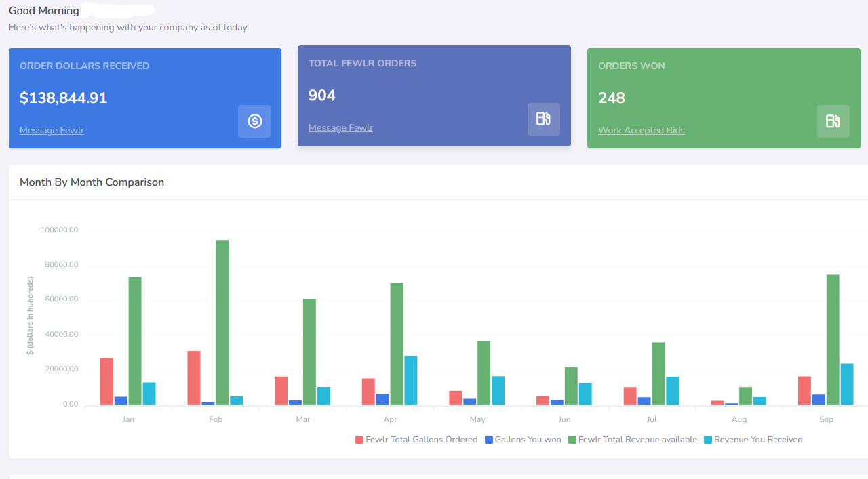Follow the Work Accepted Bids link

point(642,130)
